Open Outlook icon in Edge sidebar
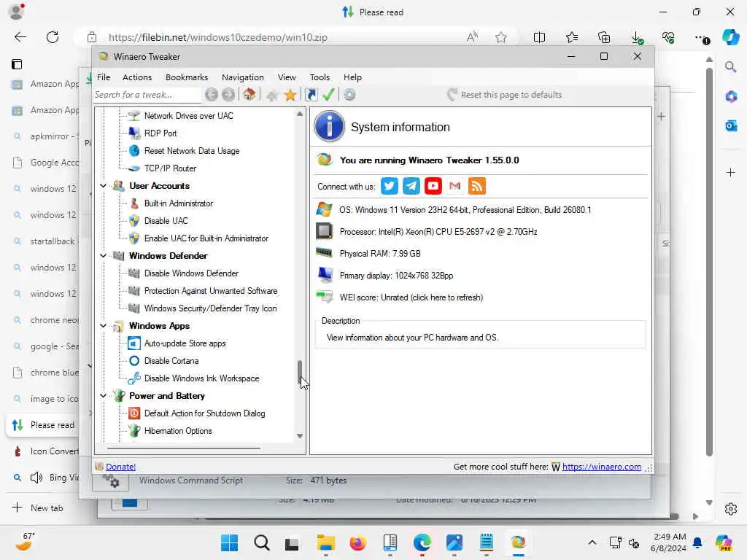The height and width of the screenshot is (560, 747). tap(731, 125)
